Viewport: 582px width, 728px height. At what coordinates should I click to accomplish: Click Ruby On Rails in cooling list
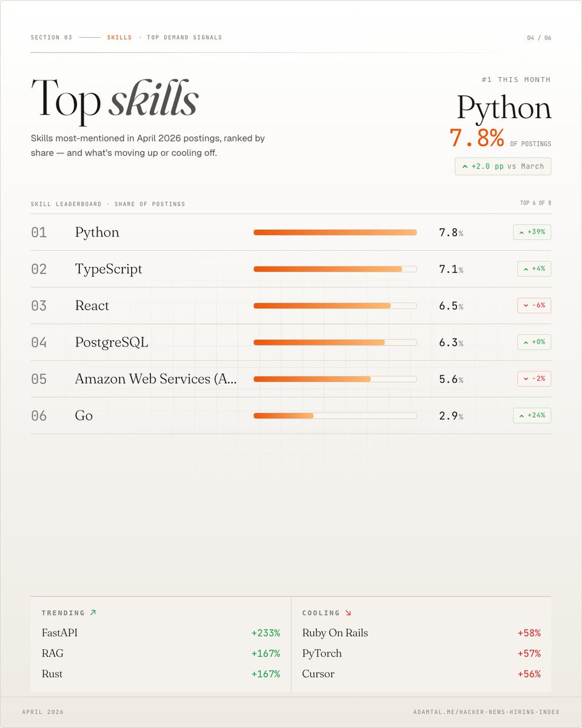[x=335, y=633]
